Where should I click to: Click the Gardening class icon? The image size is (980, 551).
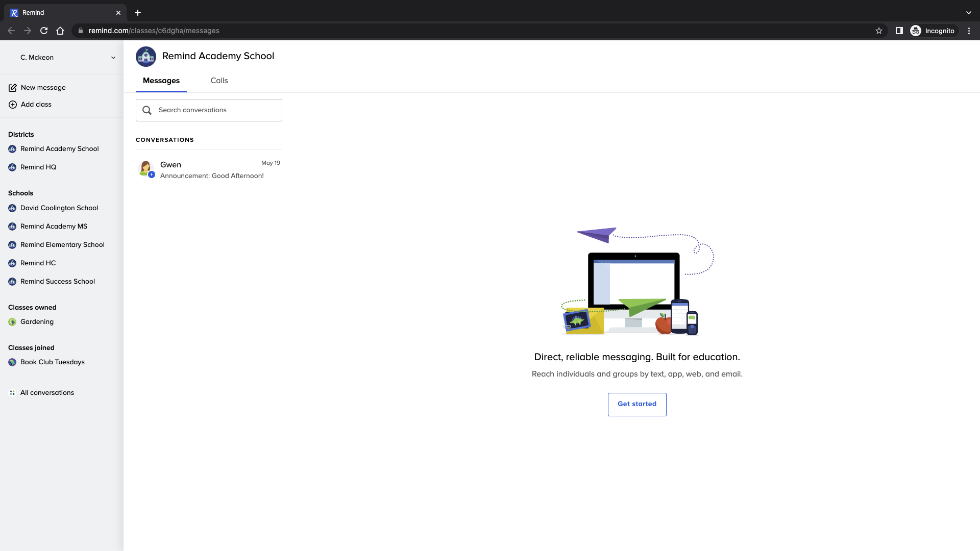click(x=12, y=322)
